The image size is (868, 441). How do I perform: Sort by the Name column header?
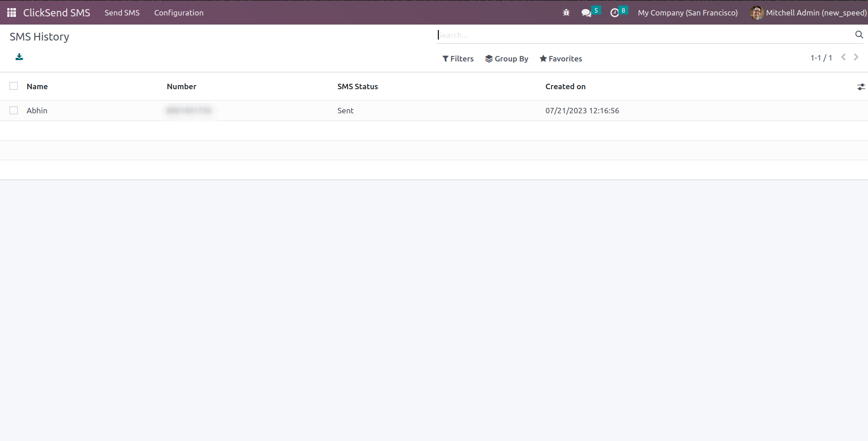(37, 86)
